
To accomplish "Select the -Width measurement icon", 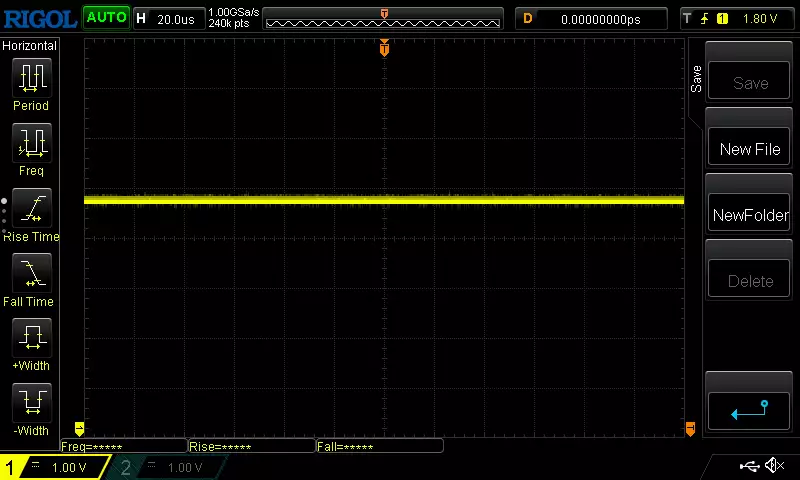I will [32, 402].
